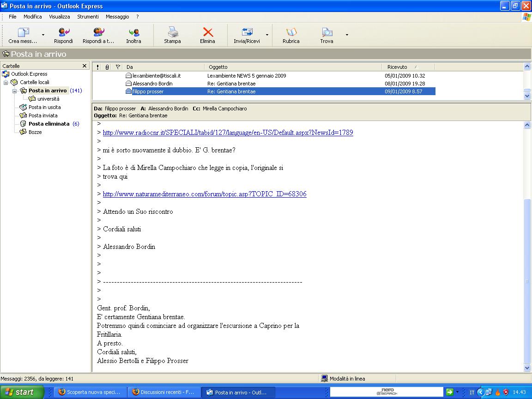Sort messages by Ricevuto column
Image resolution: width=532 pixels, height=399 pixels.
[x=409, y=67]
